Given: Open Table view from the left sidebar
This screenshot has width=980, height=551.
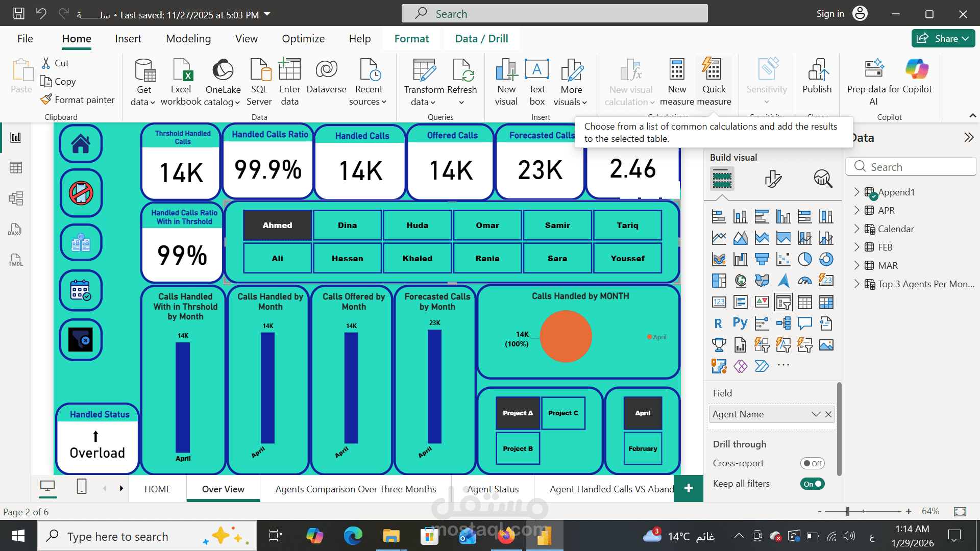Looking at the screenshot, I should (16, 167).
